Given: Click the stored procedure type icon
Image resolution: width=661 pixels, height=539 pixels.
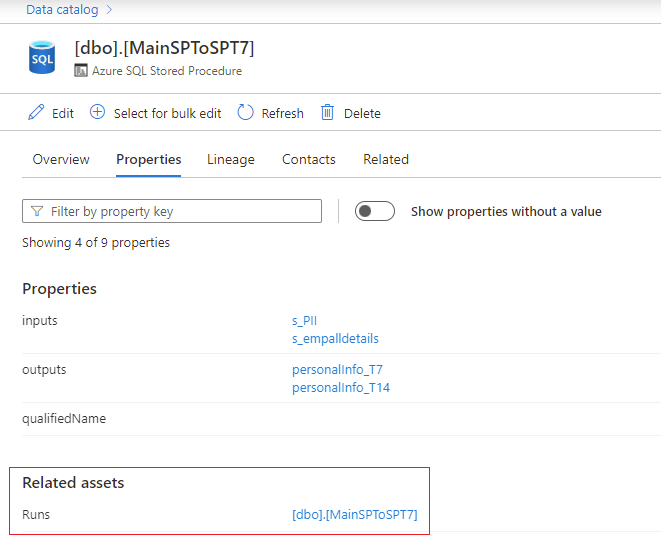Looking at the screenshot, I should 81,70.
